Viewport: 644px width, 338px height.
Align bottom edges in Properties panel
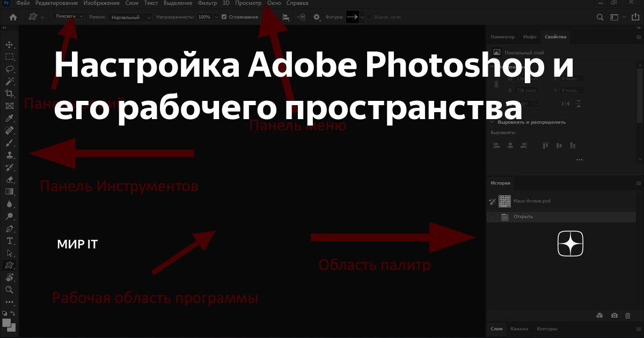coord(573,145)
